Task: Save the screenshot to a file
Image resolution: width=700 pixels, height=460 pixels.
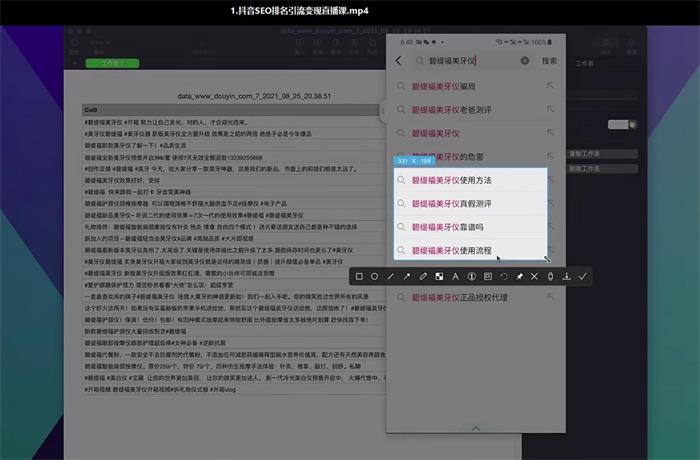Action: coord(567,276)
